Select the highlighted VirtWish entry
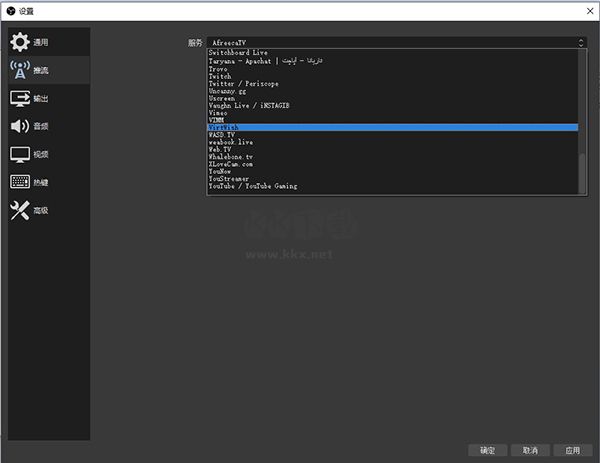Viewport: 600px width, 463px height. (393, 127)
